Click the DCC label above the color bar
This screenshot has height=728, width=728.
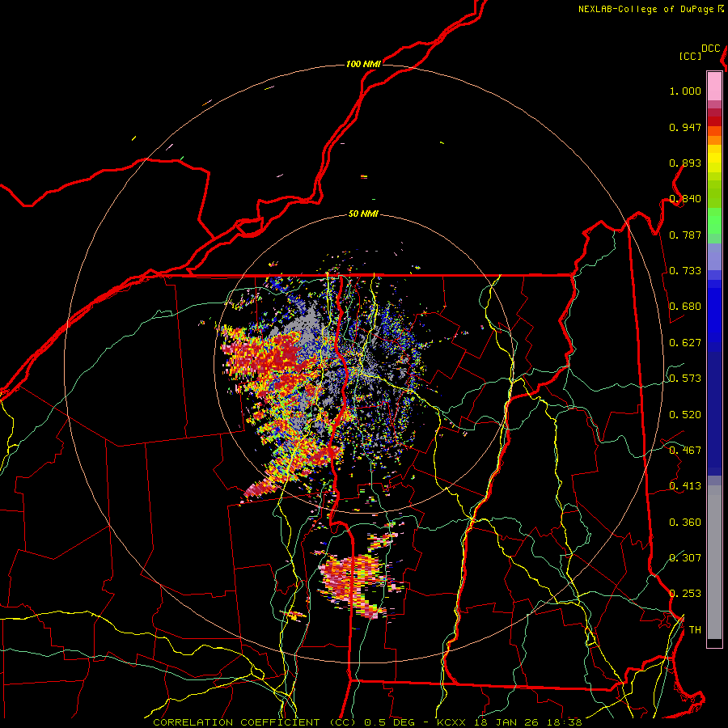tap(710, 49)
